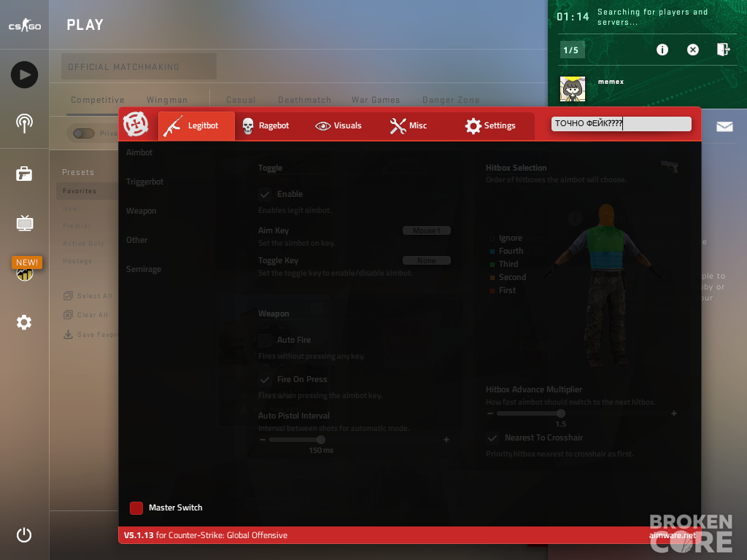747x560 pixels.
Task: Open the Misc tab
Action: (409, 125)
